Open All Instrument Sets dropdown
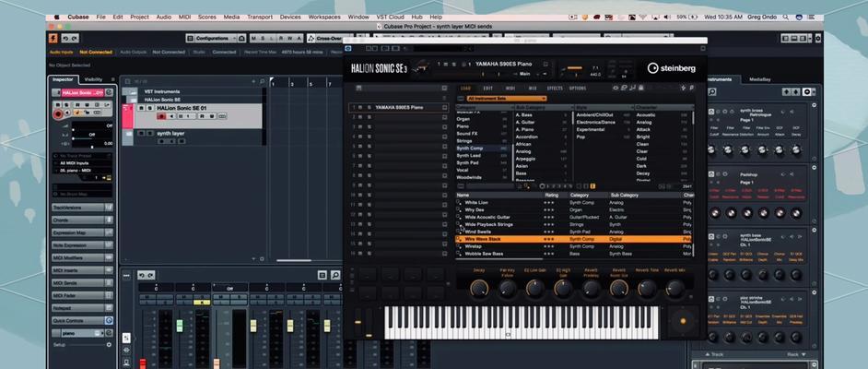Screen dimensions: 868x369 tap(507, 99)
